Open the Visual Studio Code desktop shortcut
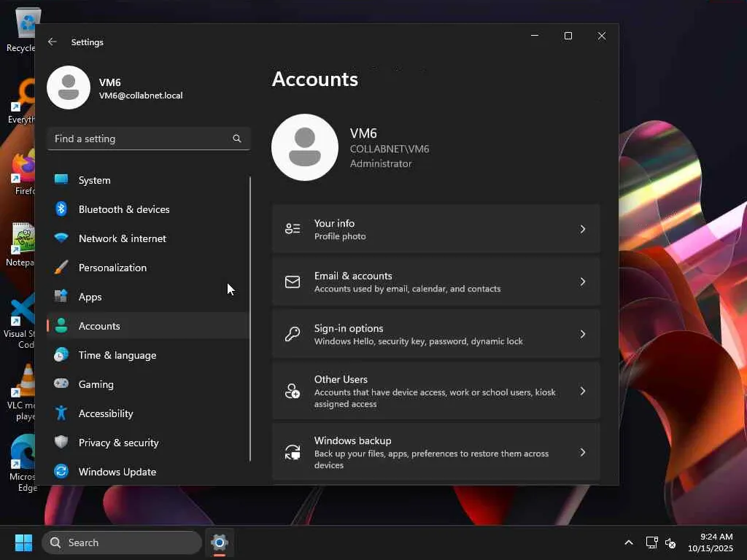Image resolution: width=747 pixels, height=560 pixels. pyautogui.click(x=20, y=321)
